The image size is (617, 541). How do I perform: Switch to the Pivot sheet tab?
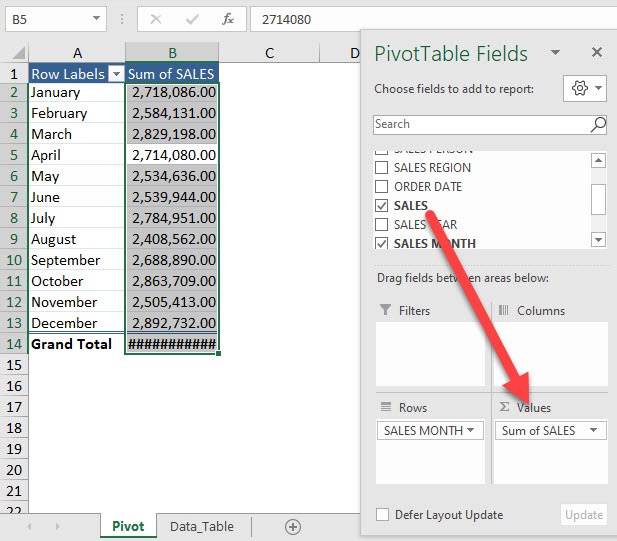point(128,526)
